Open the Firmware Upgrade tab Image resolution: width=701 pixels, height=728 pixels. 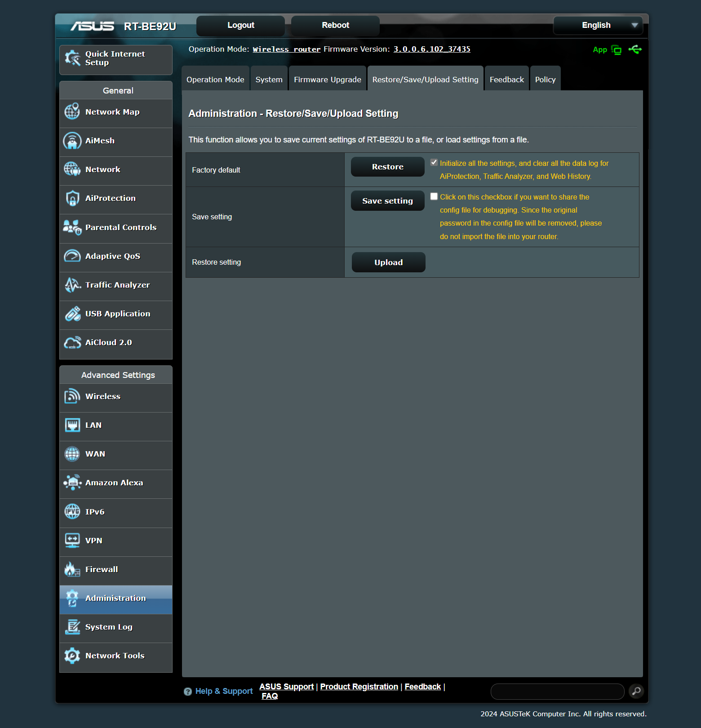tap(328, 79)
